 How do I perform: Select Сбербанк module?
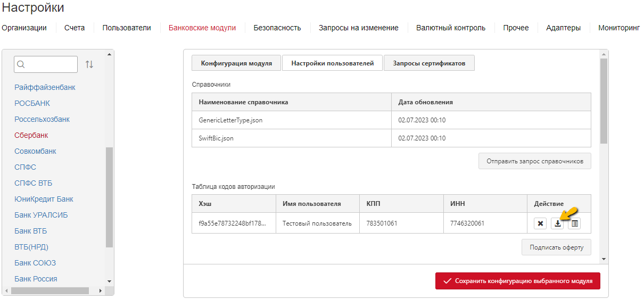pyautogui.click(x=31, y=135)
